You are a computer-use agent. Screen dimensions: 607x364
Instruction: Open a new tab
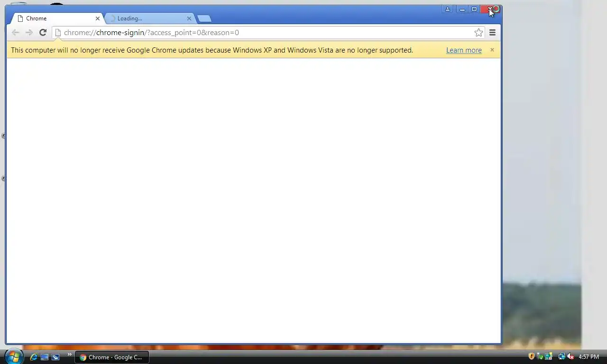204,18
